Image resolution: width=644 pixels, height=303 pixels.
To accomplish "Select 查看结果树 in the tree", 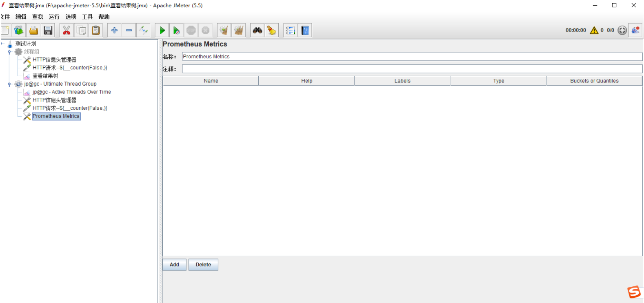I will [45, 76].
